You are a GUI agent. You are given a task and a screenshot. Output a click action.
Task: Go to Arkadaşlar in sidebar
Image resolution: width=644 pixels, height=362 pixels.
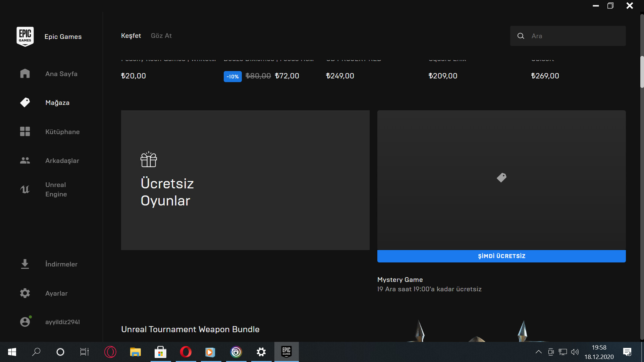(62, 161)
